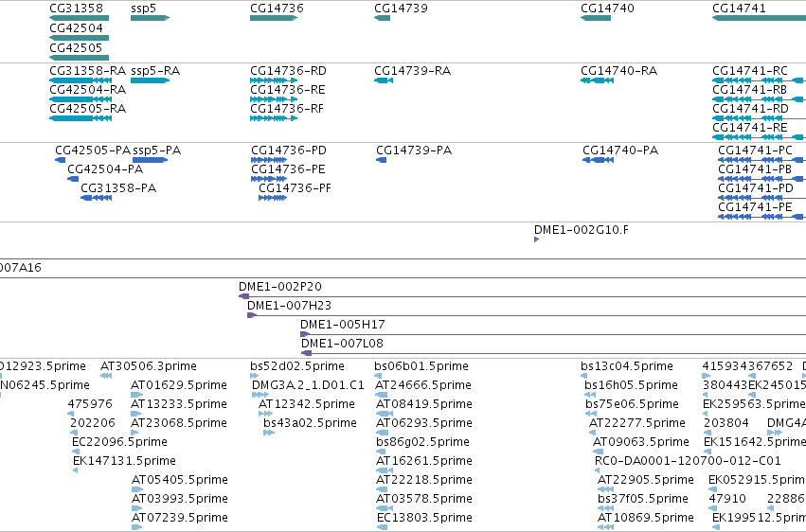Open EST label AT10869.5prime

coord(645,518)
